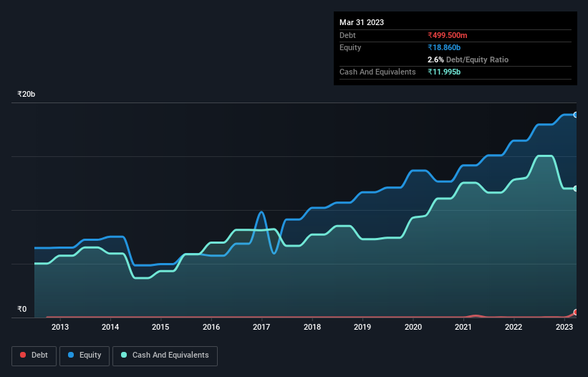Click the 2015 x-axis label
588x377 pixels.
[x=160, y=327]
